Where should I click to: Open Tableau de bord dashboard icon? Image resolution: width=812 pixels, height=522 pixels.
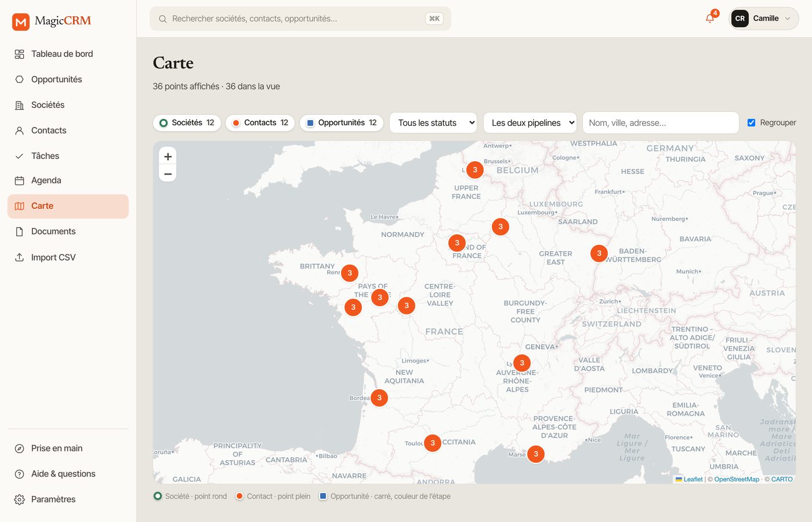click(x=19, y=54)
